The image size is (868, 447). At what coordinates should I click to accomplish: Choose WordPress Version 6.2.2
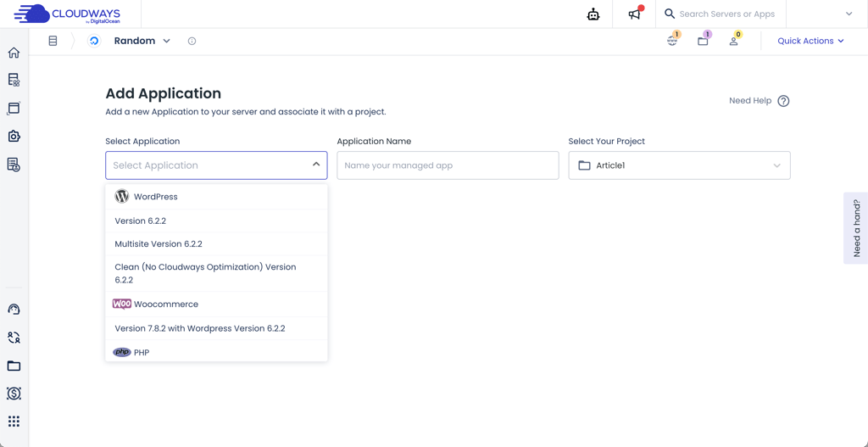216,221
